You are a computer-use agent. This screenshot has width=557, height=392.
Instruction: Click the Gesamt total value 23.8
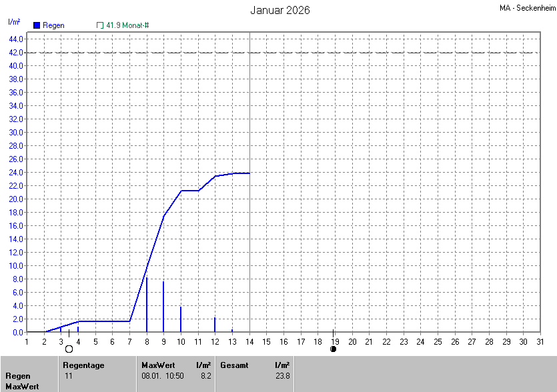point(282,376)
